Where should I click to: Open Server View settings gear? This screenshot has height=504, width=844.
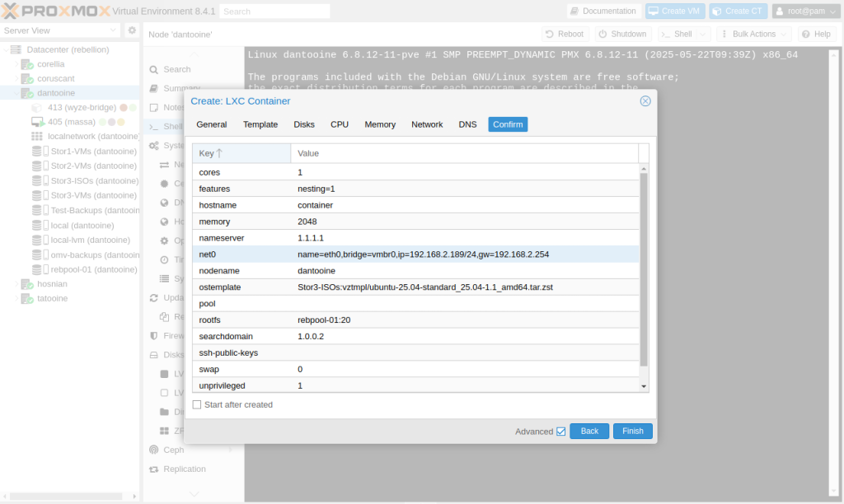132,30
